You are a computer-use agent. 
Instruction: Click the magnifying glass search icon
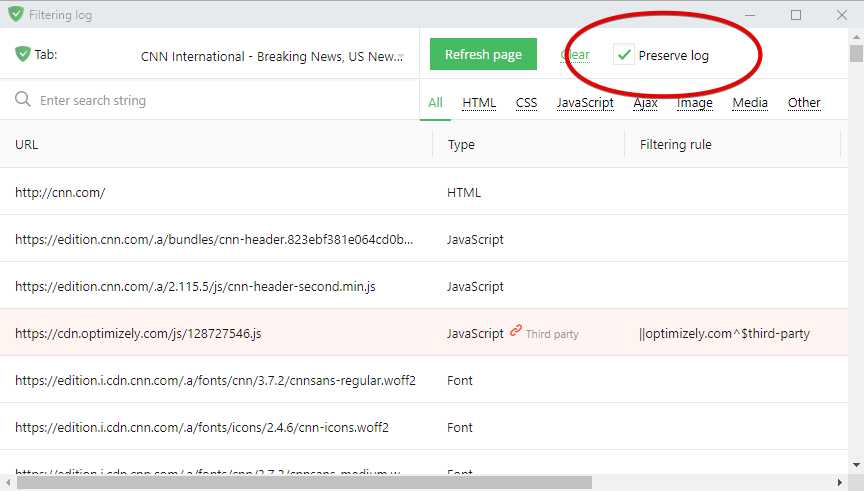(x=23, y=100)
